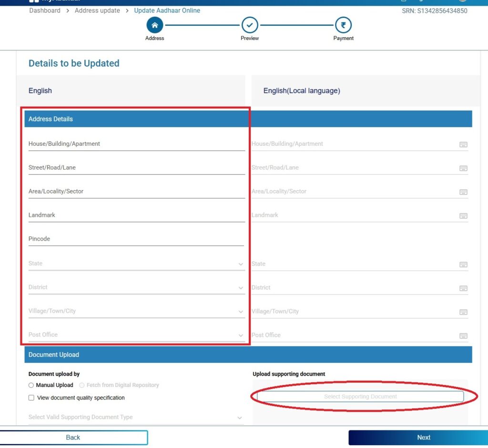Open the English District dropdown
Viewport: 488px width, 448px height.
[136, 287]
